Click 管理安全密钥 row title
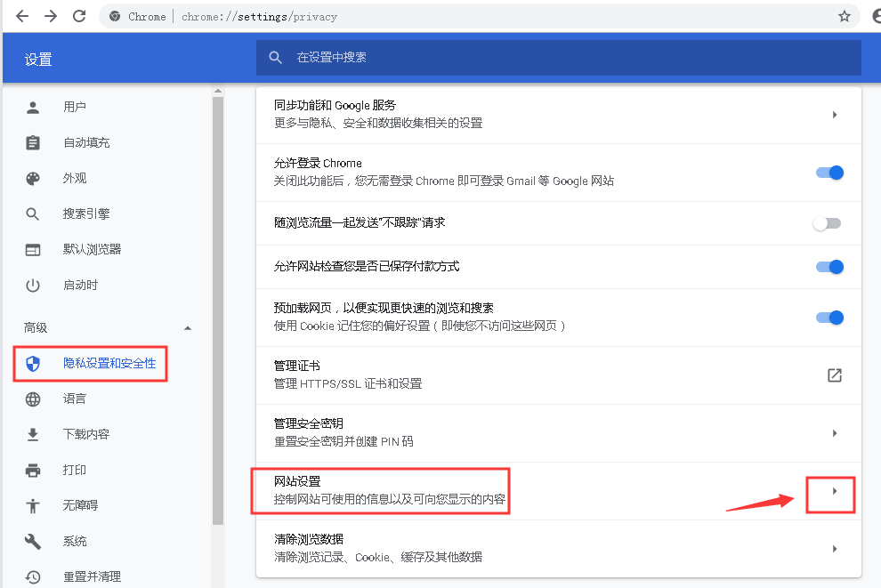The image size is (881, 588). point(309,423)
